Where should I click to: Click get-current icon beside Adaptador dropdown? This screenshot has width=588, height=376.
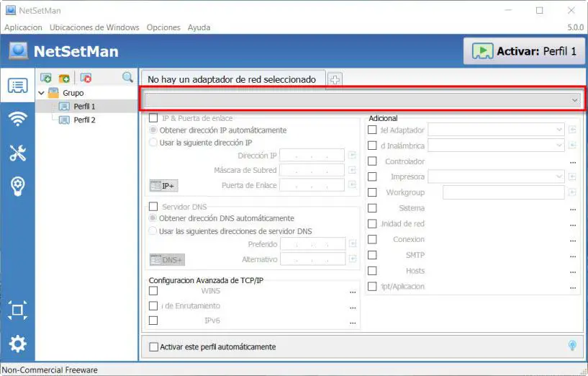click(572, 130)
